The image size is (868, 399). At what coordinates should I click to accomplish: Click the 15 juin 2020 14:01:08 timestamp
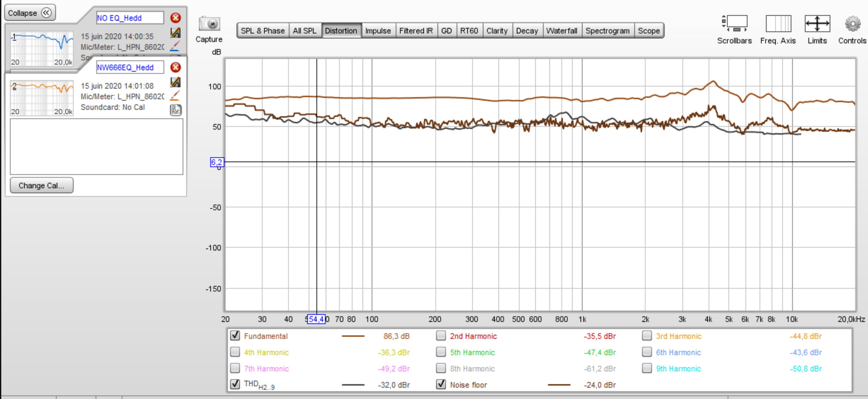pos(117,86)
